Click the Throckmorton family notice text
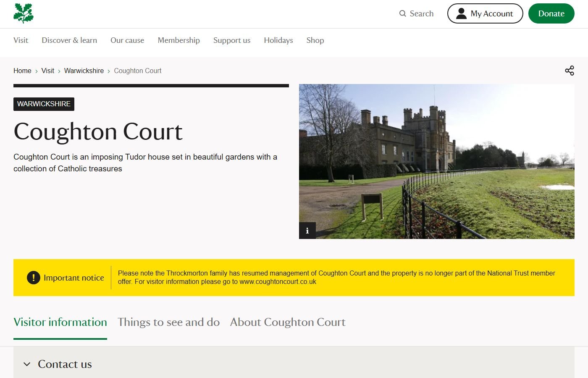 pyautogui.click(x=336, y=277)
